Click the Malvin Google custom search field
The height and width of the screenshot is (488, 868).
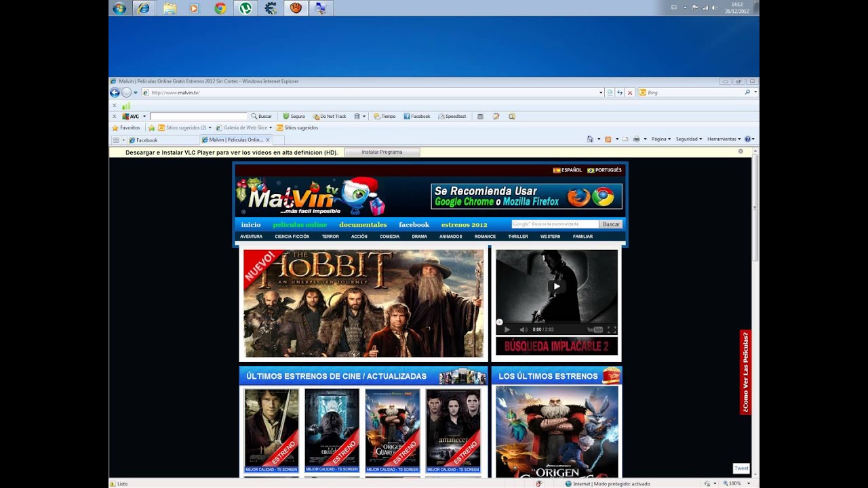point(555,224)
